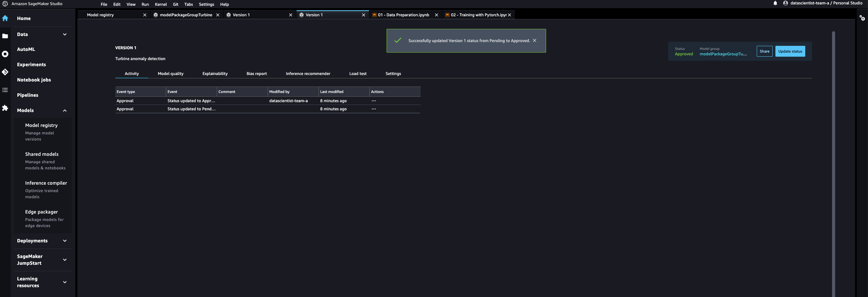Close the 02 - Training with Pytorch tab
This screenshot has height=297, width=868.
(509, 15)
